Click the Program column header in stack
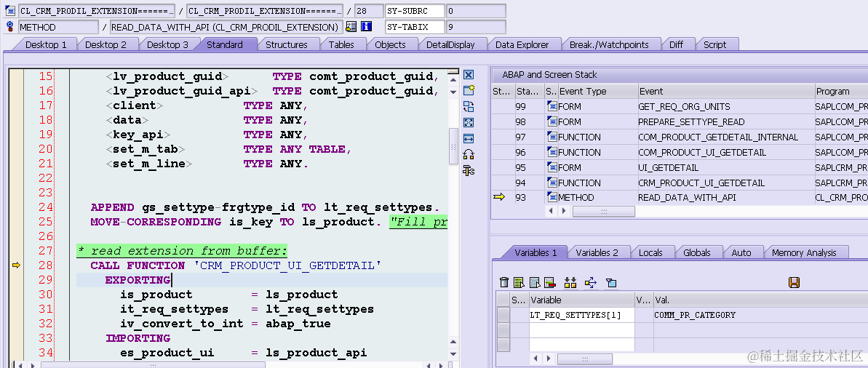The image size is (868, 368). click(x=841, y=92)
